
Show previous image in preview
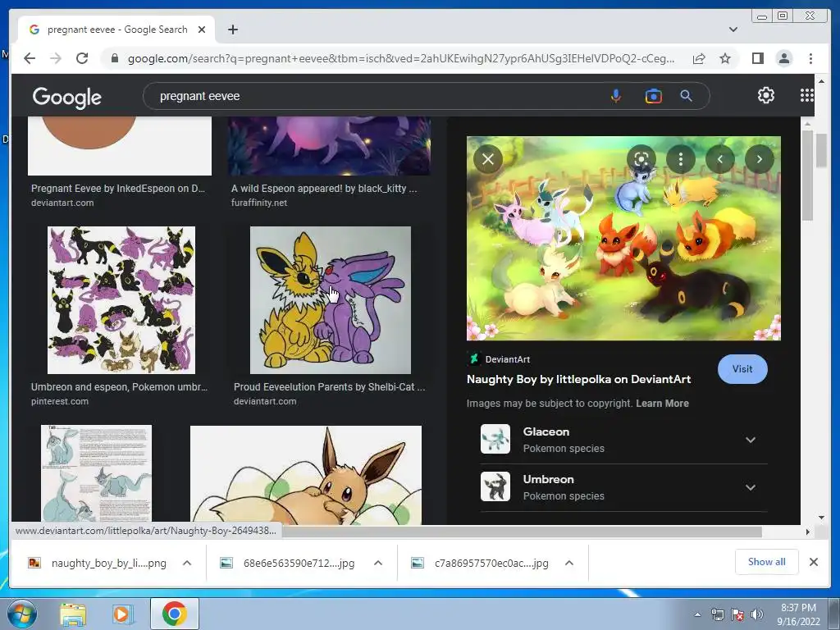point(720,159)
